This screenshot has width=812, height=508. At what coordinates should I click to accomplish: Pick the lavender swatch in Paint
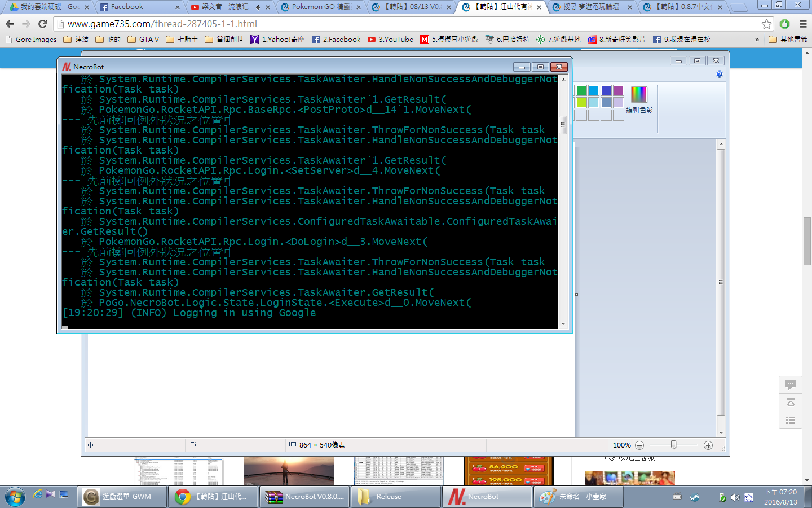pyautogui.click(x=619, y=103)
